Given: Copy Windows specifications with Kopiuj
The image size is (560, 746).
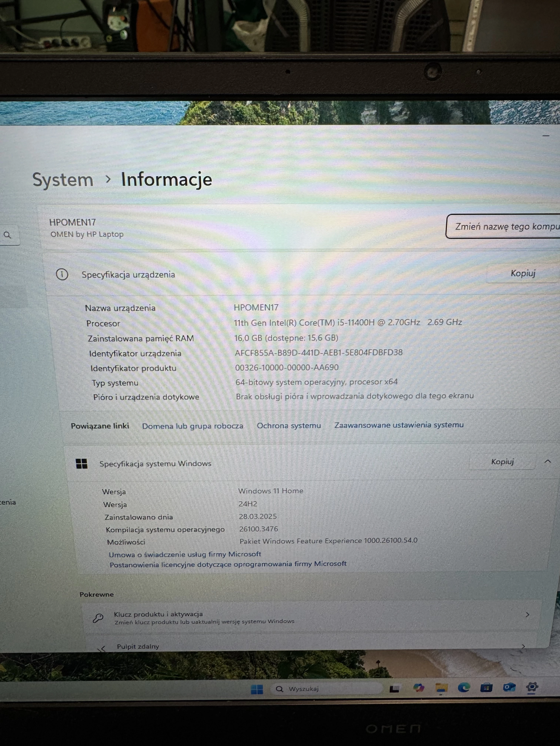Looking at the screenshot, I should [x=502, y=462].
